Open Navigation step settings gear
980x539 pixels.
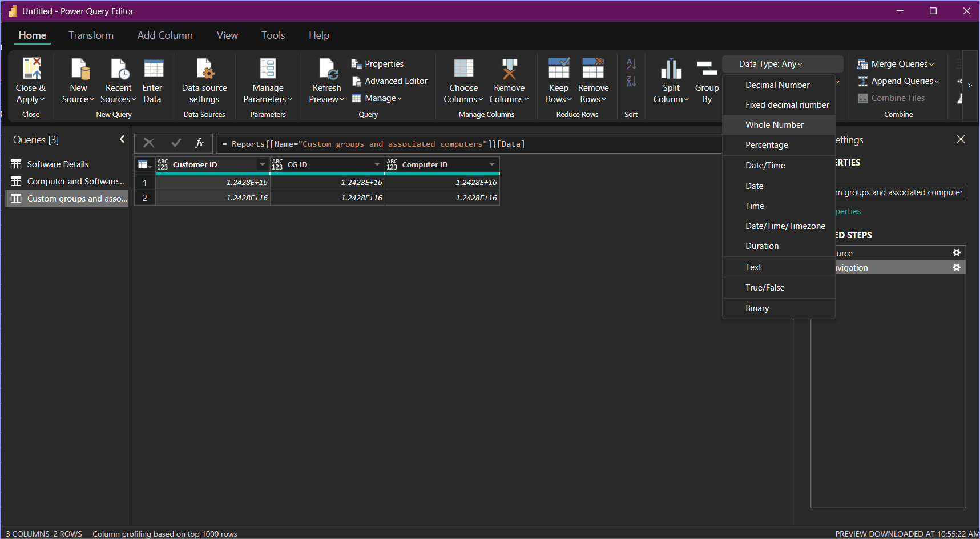coord(957,267)
